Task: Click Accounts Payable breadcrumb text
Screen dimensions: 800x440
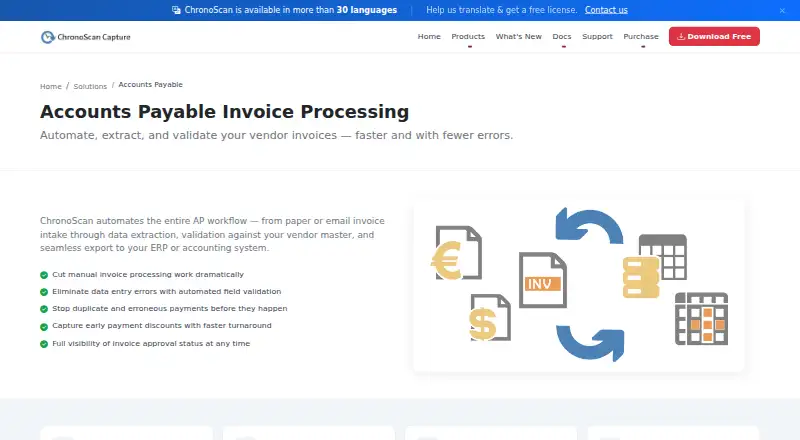Action: point(151,85)
